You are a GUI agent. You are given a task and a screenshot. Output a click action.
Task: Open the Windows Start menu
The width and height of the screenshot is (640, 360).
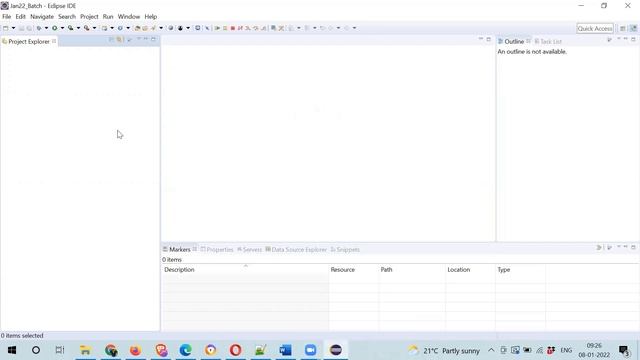point(12,350)
